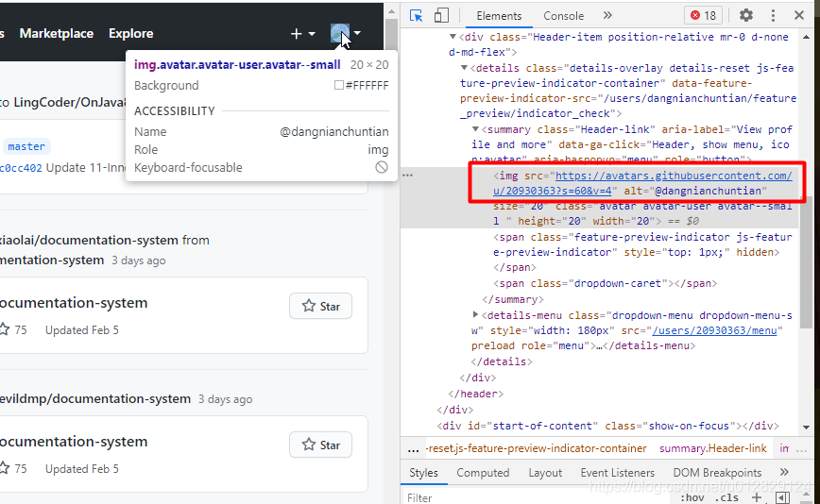The width and height of the screenshot is (820, 504).
Task: Open the Computed tab
Action: 483,473
